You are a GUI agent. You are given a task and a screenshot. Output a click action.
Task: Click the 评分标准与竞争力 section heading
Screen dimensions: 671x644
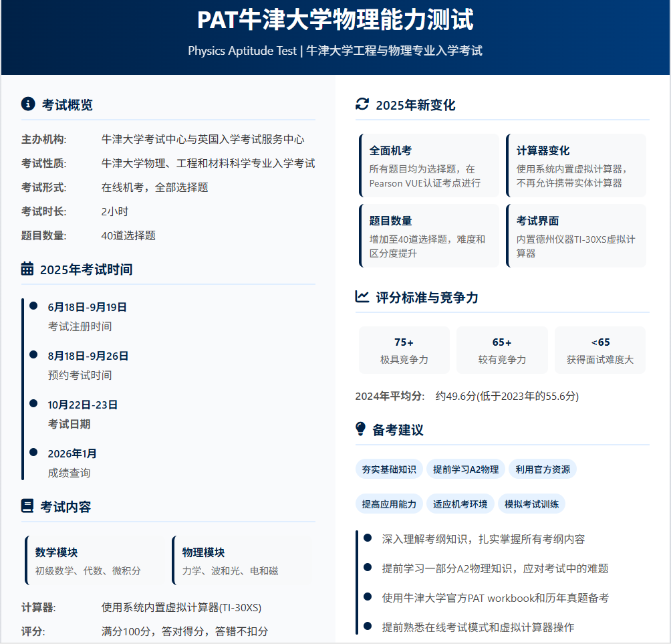pyautogui.click(x=426, y=297)
